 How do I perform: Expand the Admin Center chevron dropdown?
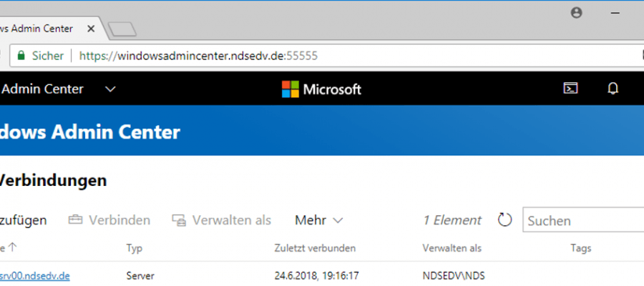pos(110,89)
